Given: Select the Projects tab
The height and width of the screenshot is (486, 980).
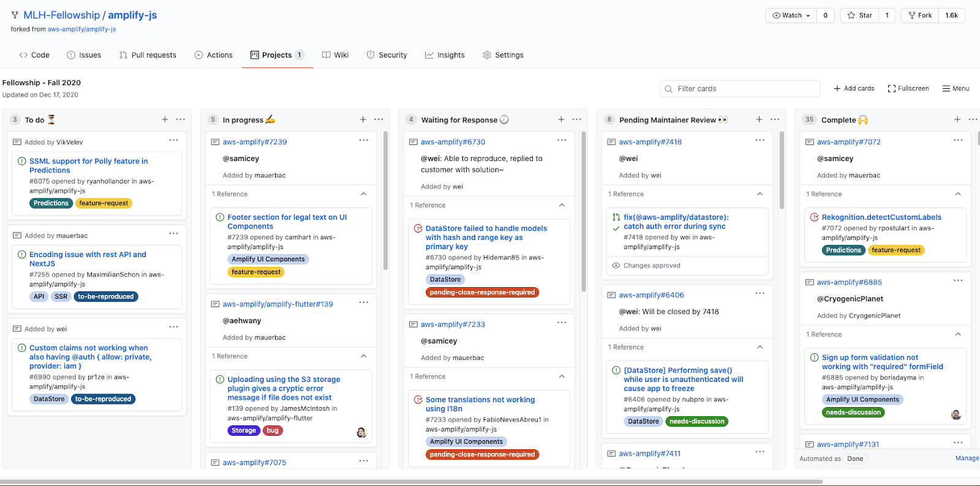Looking at the screenshot, I should pos(277,55).
